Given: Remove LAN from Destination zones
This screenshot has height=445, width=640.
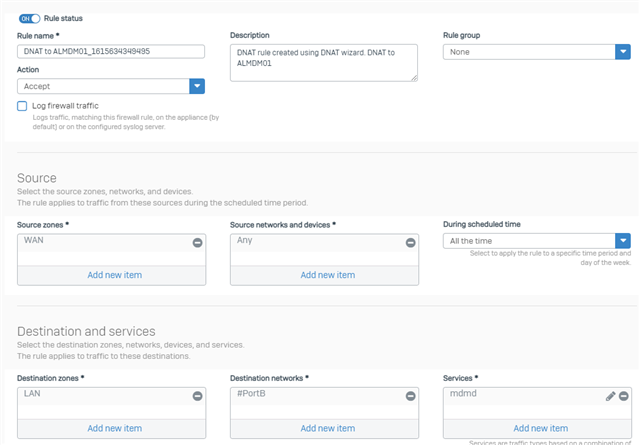Looking at the screenshot, I should coord(198,396).
